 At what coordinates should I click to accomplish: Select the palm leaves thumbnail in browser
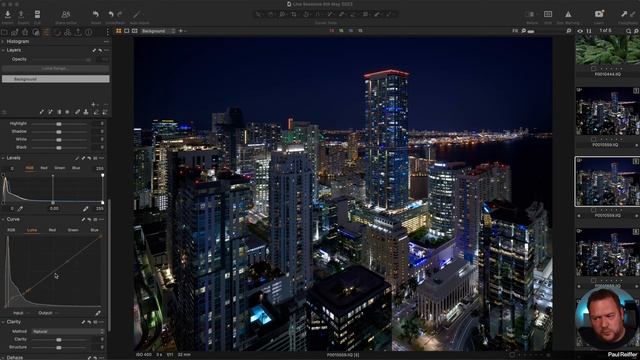[608, 50]
